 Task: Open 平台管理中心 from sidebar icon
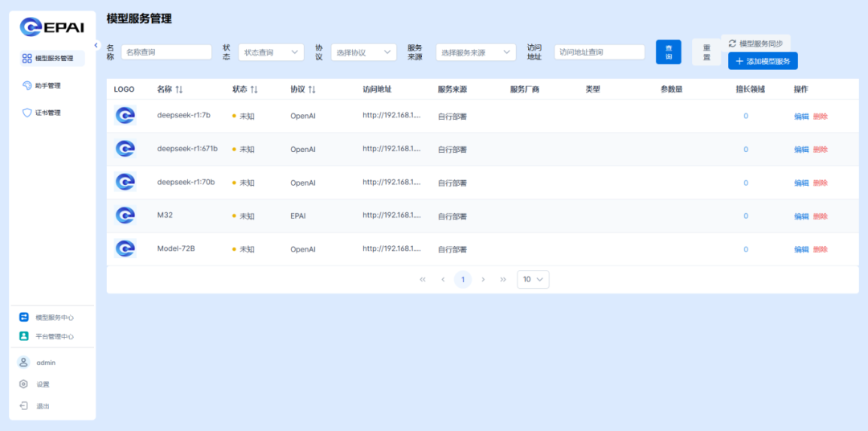pos(24,336)
